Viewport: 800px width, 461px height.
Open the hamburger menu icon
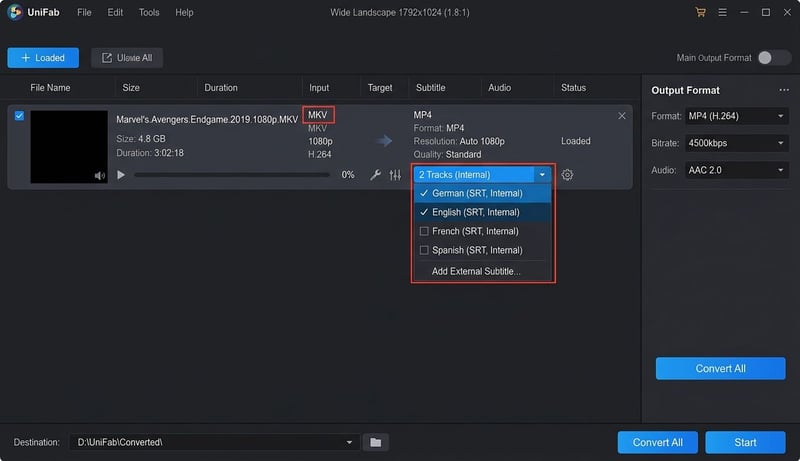[722, 12]
